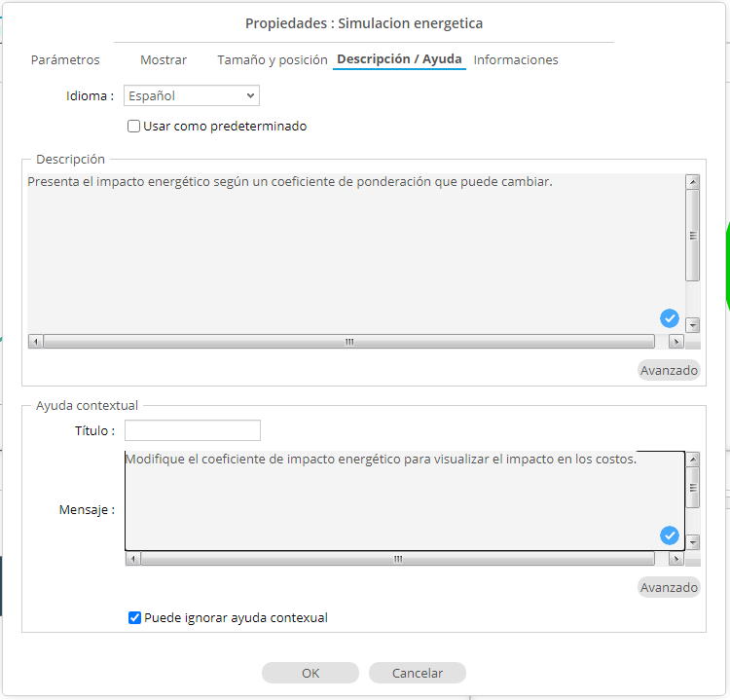Uncheck 'Puede ignorar ayuda contextual'
Screen dimensions: 730x700
click(x=135, y=617)
